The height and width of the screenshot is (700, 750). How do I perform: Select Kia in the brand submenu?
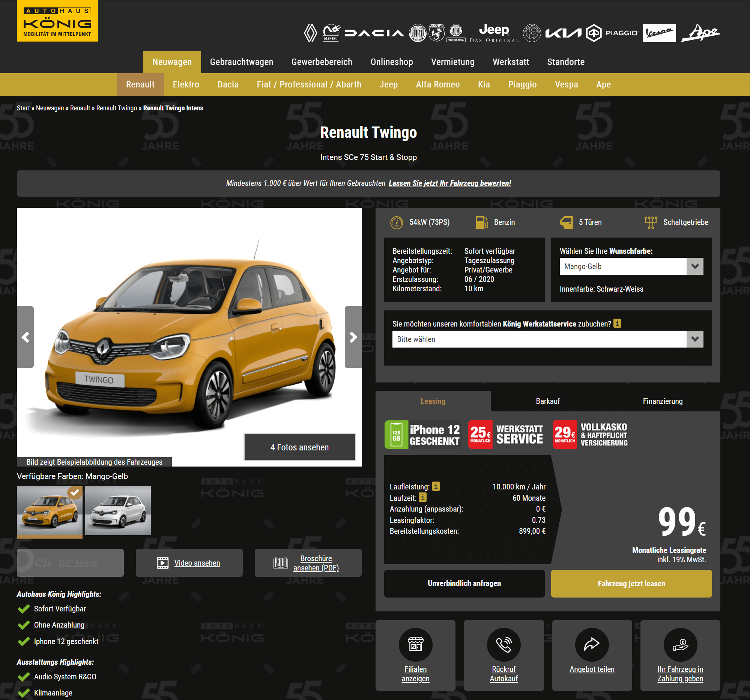pos(484,84)
